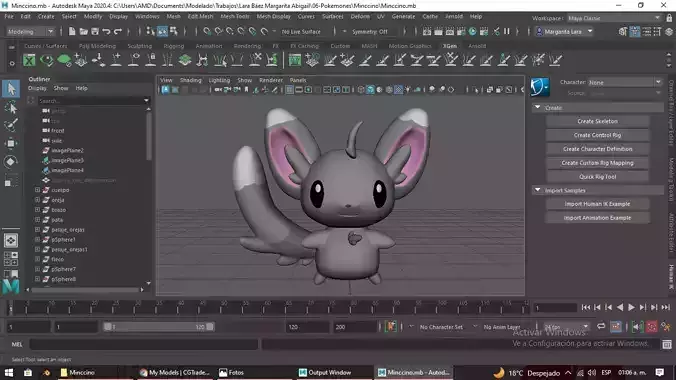Open the Character None dropdown
676x380 pixels.
[x=625, y=82]
